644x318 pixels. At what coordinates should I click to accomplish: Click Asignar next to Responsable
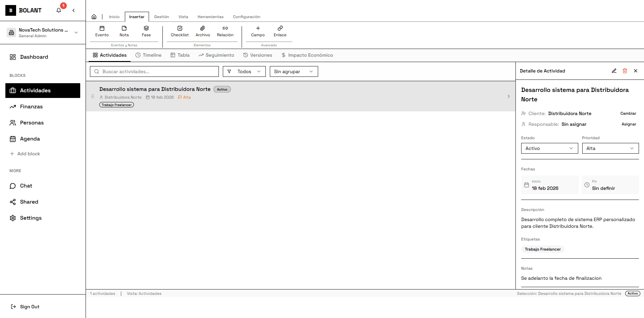(x=629, y=124)
